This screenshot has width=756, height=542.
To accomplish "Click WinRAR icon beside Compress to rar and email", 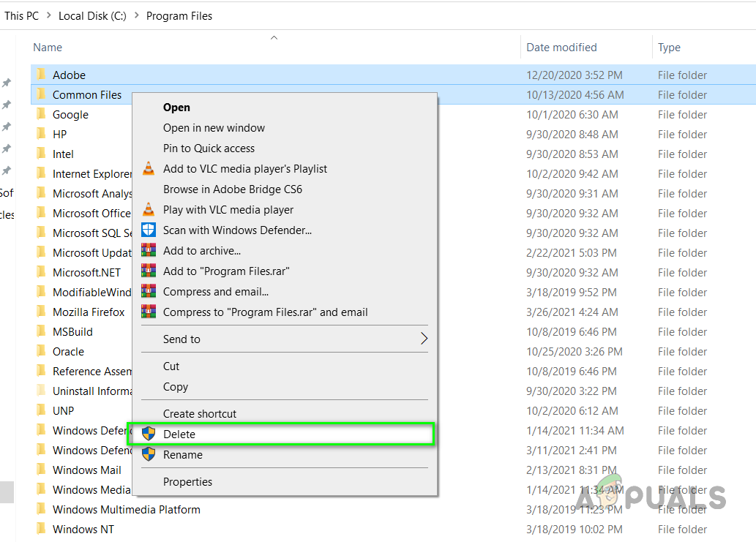I will (x=149, y=312).
